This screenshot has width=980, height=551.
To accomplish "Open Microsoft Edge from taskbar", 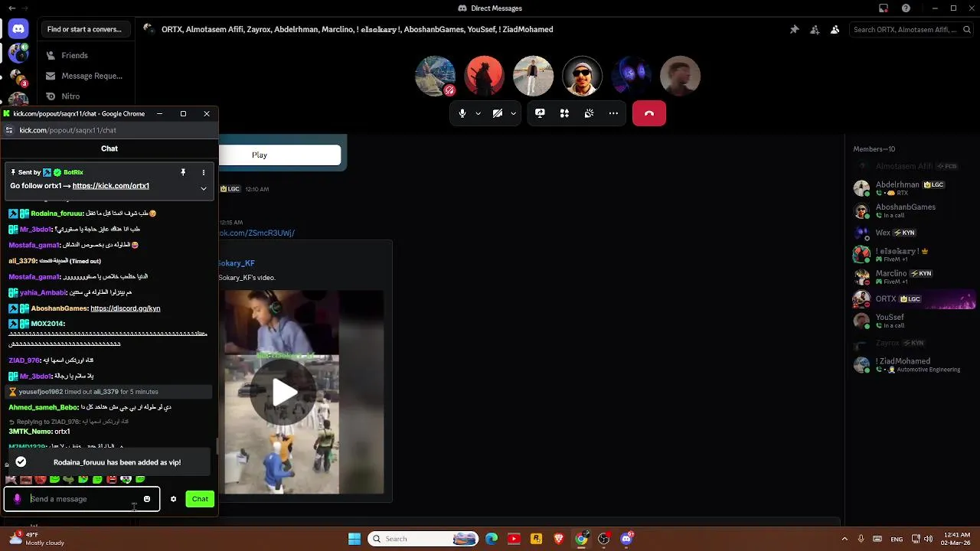I will 492,539.
